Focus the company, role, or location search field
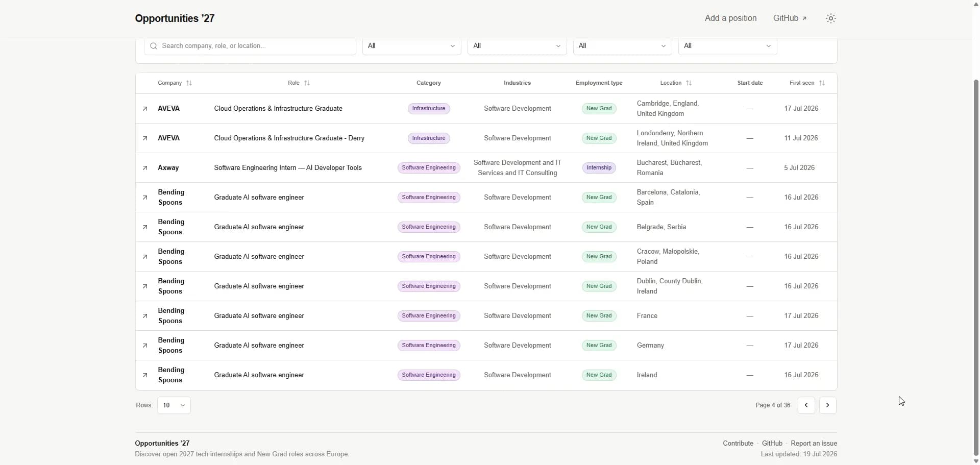This screenshot has height=465, width=980. click(x=250, y=46)
